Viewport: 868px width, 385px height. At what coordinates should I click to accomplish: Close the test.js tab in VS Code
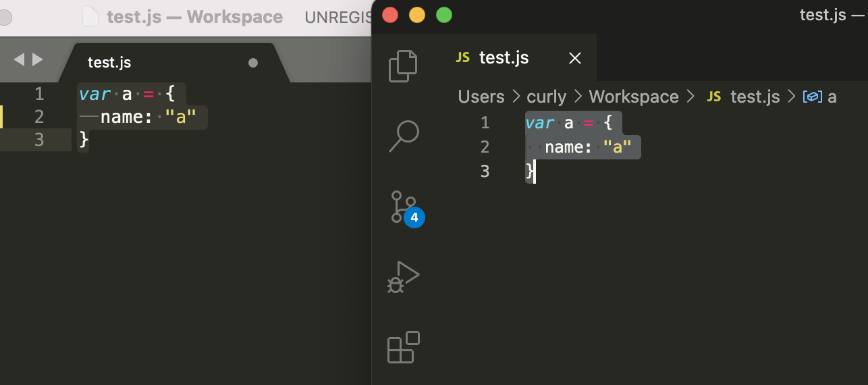pos(575,58)
